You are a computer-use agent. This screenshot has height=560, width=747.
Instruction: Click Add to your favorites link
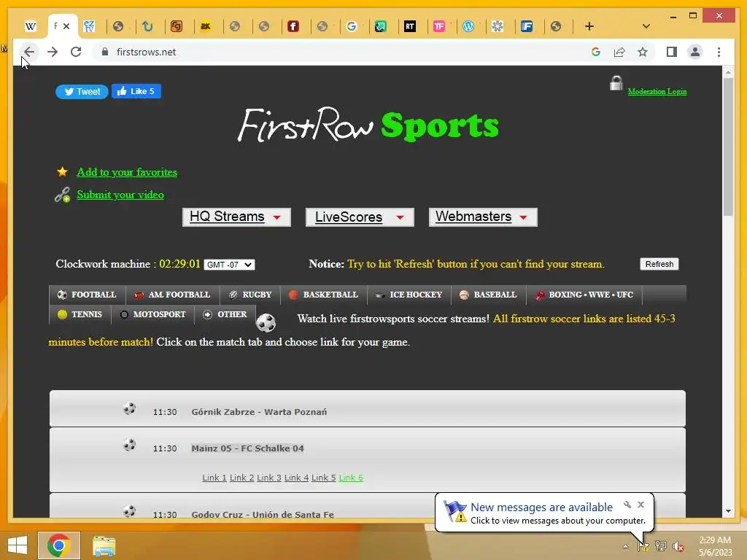[127, 172]
